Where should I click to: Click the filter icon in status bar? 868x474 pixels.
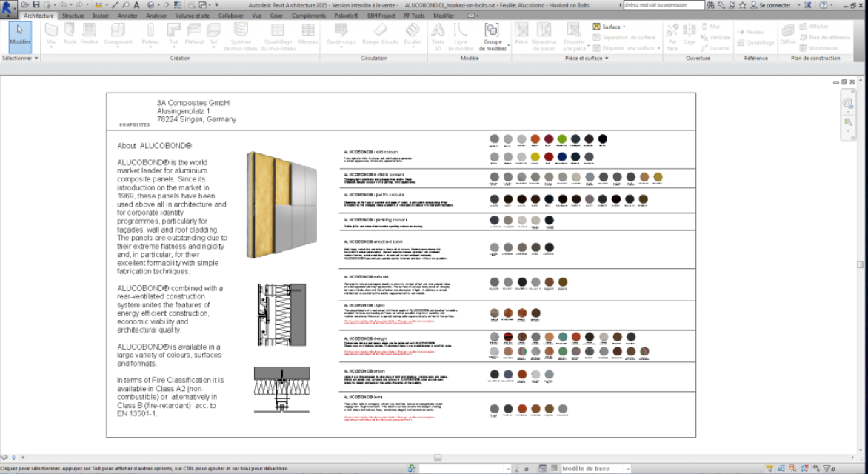pos(827,469)
